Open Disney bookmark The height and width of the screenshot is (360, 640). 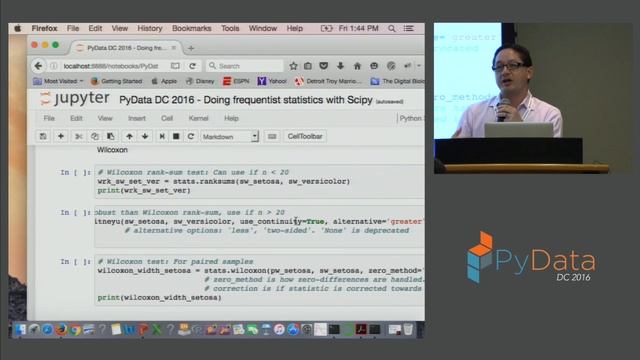(200, 81)
